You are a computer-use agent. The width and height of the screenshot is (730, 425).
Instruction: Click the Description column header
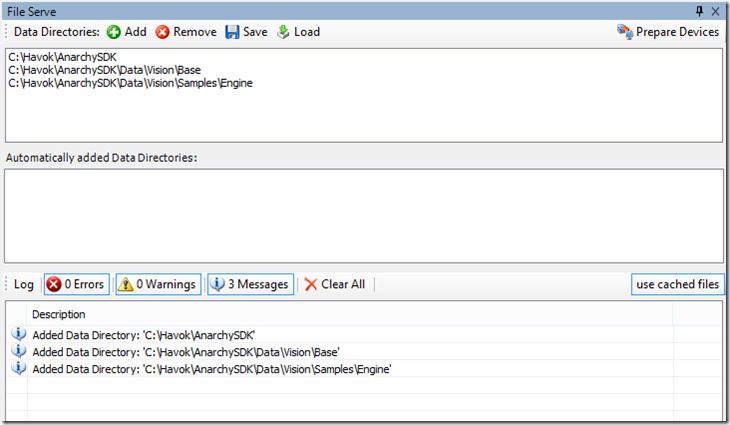point(58,314)
